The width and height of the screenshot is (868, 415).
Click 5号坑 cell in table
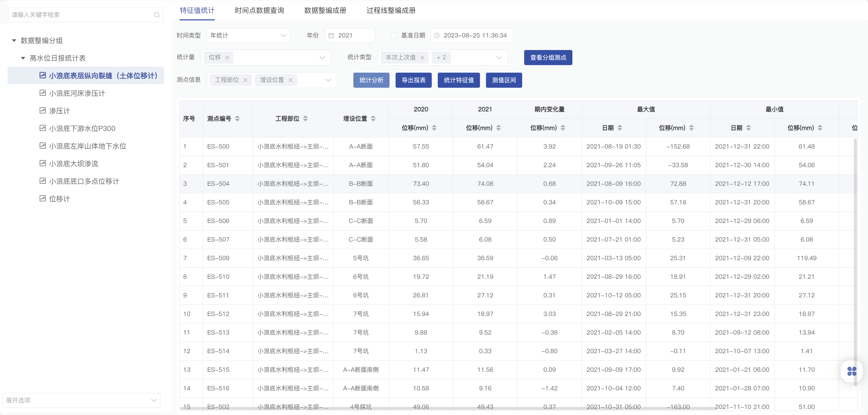pyautogui.click(x=361, y=258)
